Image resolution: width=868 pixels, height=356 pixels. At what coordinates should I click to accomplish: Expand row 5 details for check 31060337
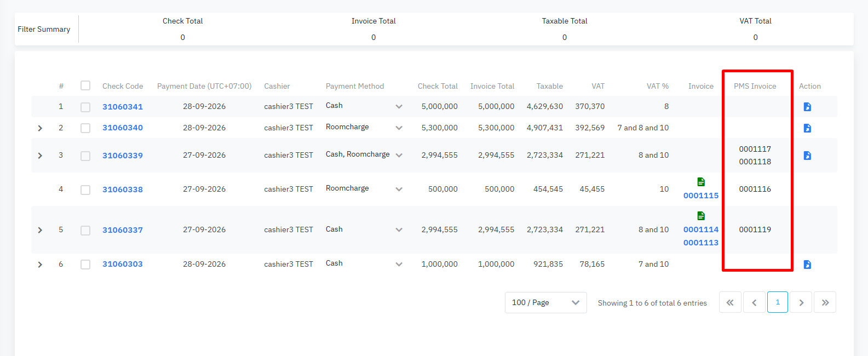pos(40,230)
